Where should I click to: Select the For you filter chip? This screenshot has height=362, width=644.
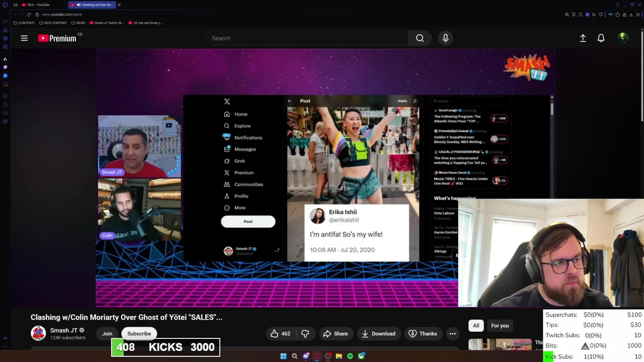(500, 326)
